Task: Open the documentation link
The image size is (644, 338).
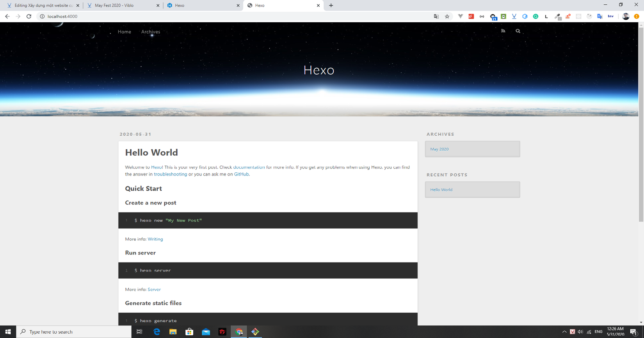Action: (249, 167)
